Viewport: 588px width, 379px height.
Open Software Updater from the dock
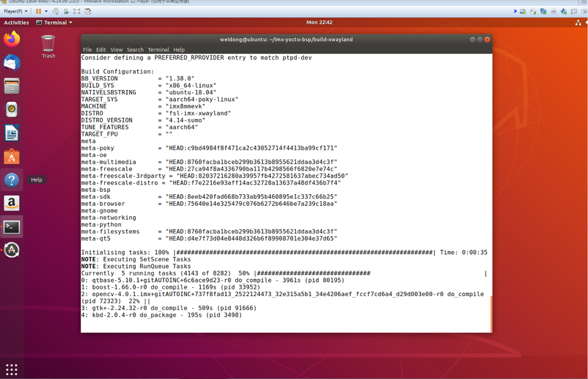[12, 251]
